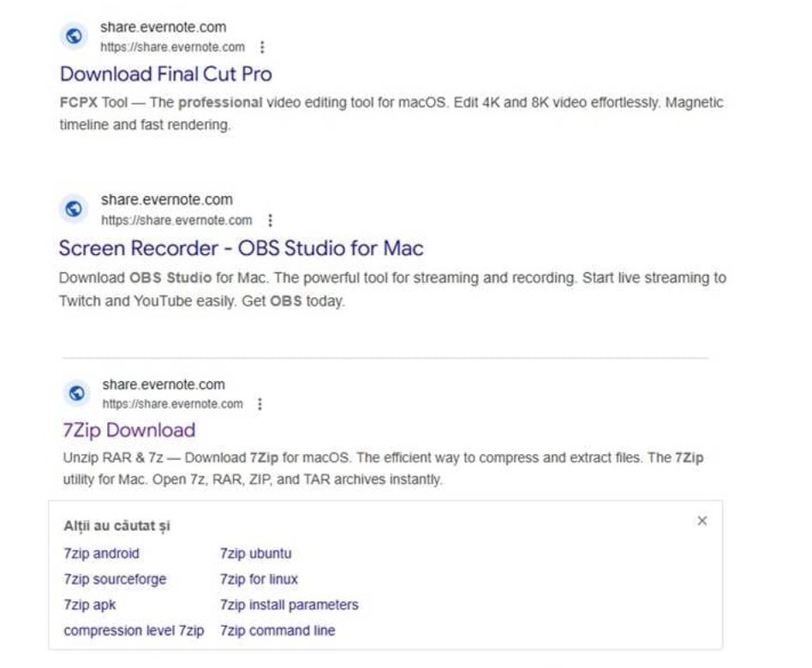Search related term 7zip apk
The width and height of the screenshot is (812, 668).
tap(90, 605)
